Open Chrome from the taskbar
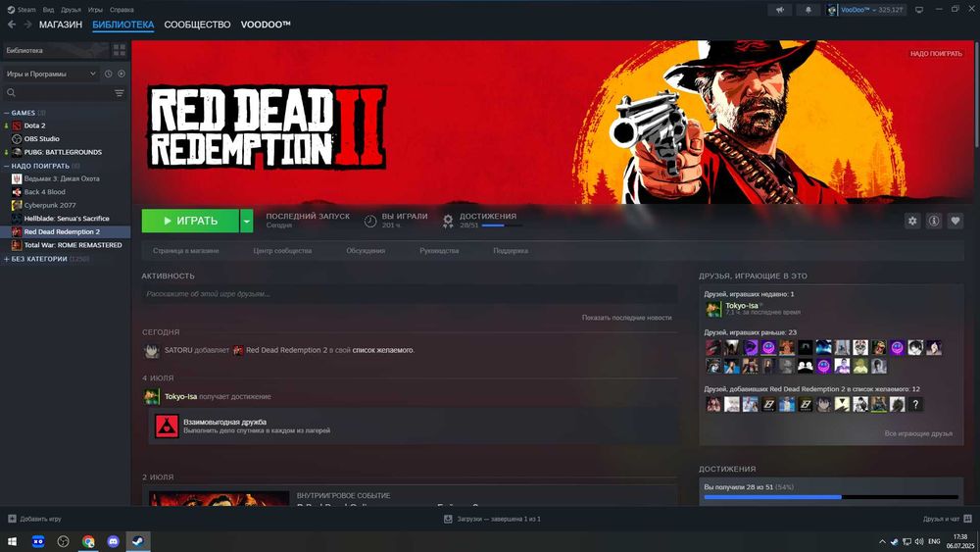 88,541
